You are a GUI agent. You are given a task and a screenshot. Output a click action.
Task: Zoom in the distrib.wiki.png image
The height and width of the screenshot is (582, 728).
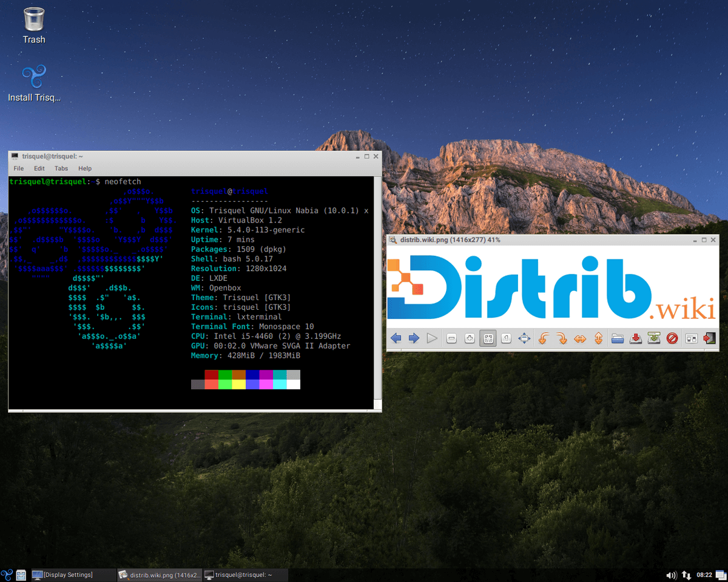(470, 338)
